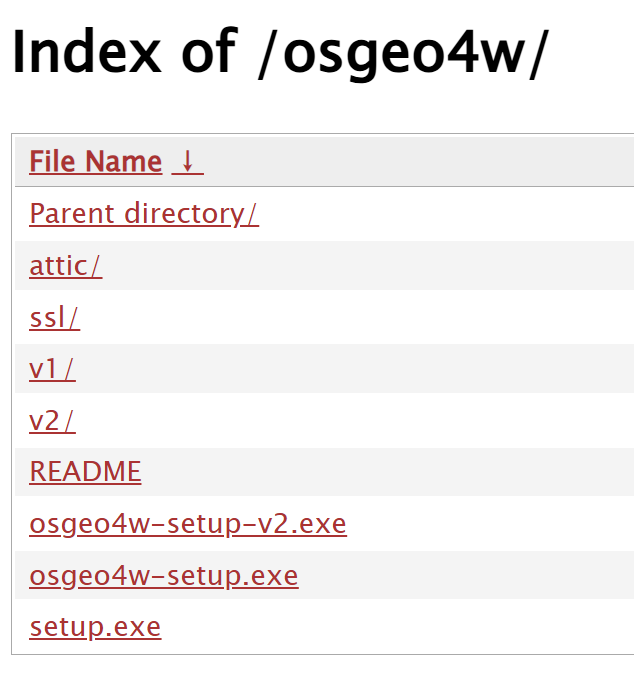Open the attic/ folder
The height and width of the screenshot is (692, 634).
[66, 266]
